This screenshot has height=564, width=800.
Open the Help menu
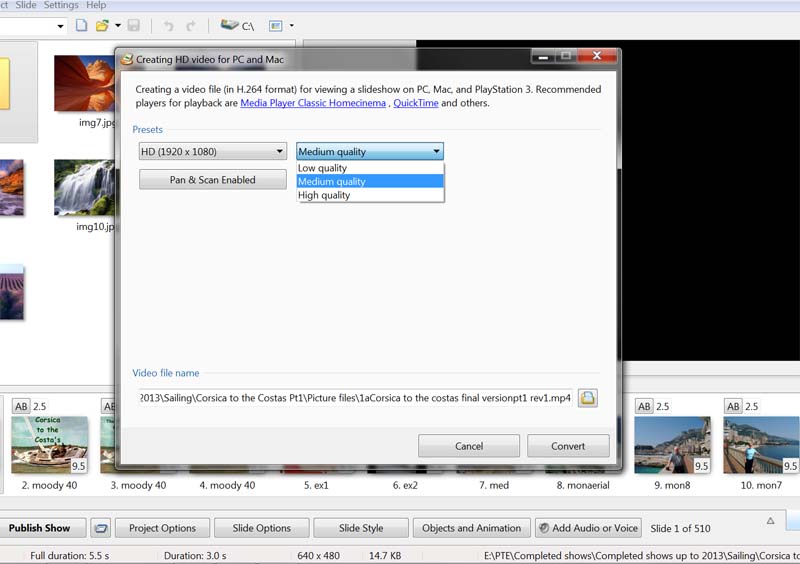pyautogui.click(x=96, y=5)
